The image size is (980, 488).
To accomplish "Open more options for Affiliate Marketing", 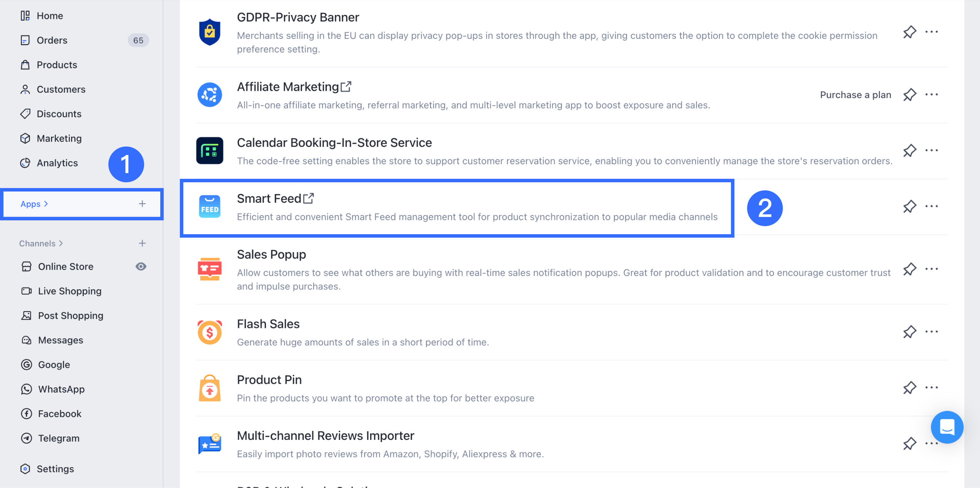I will click(931, 95).
